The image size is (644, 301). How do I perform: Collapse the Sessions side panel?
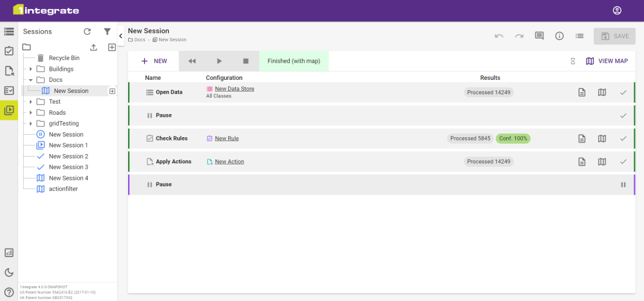(121, 36)
